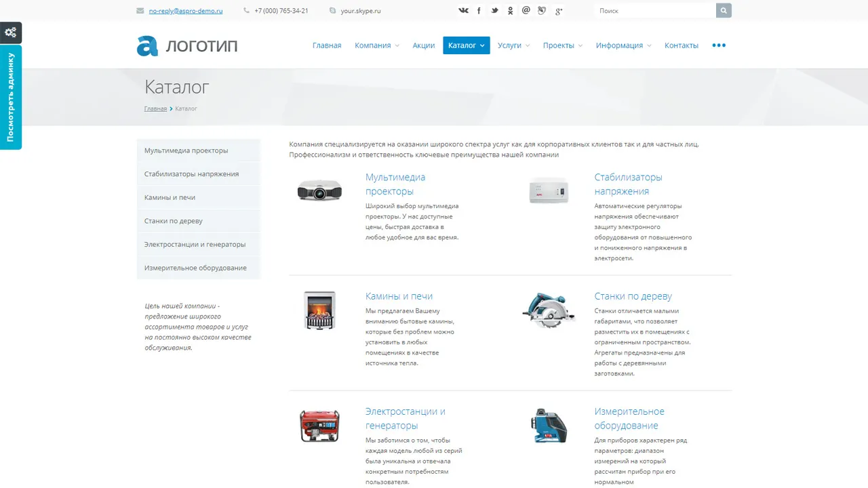Image resolution: width=868 pixels, height=488 pixels.
Task: Open the Камины и печи category title
Action: [x=399, y=296]
